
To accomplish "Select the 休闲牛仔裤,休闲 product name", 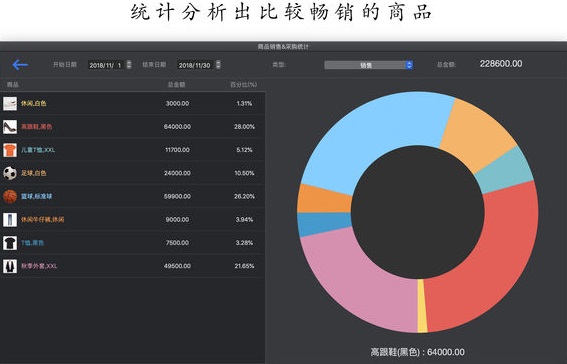I will point(42,219).
